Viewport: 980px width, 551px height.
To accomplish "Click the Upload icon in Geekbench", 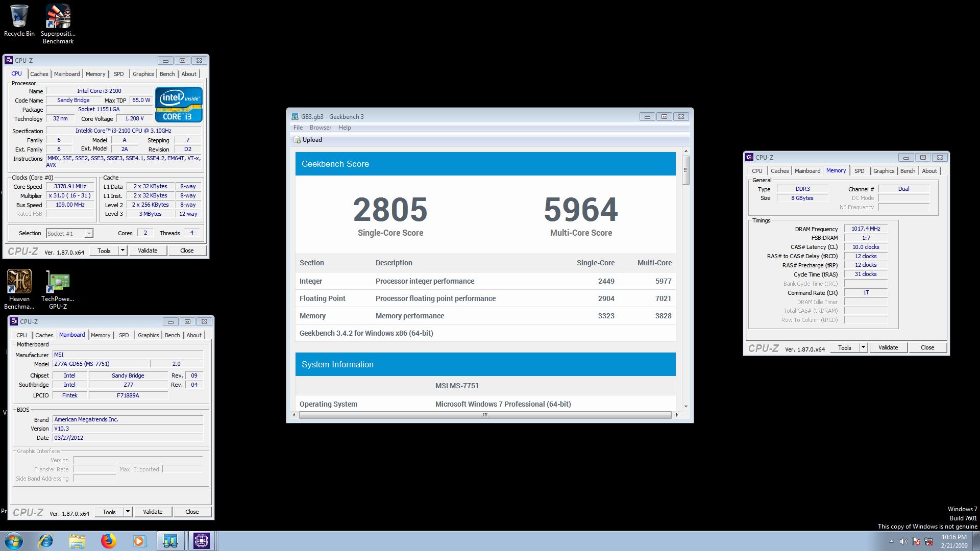I will [x=297, y=140].
